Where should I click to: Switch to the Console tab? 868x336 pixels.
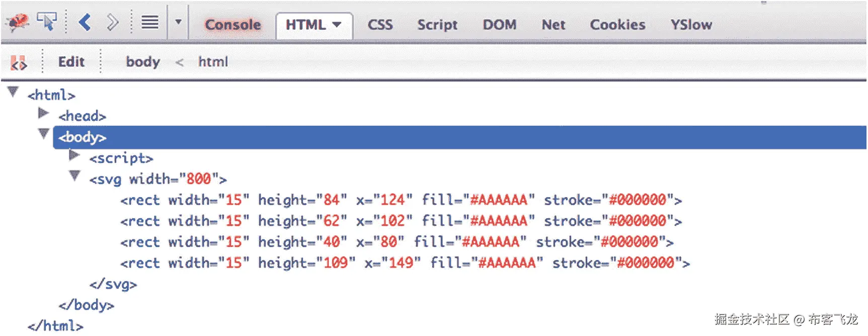233,25
